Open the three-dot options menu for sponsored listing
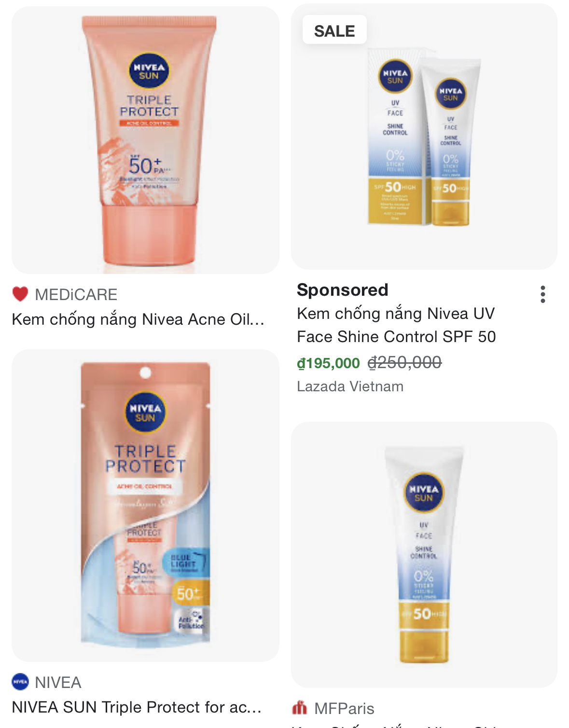This screenshot has height=728, width=569. point(543,294)
